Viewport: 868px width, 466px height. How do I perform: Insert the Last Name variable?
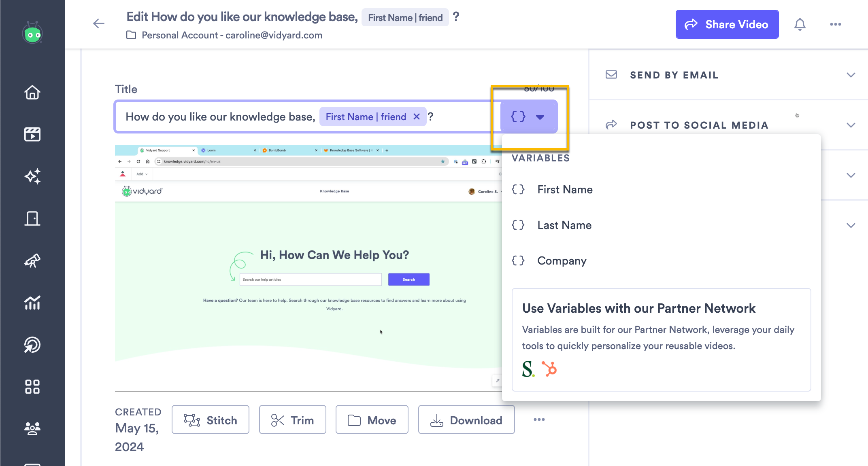click(x=661, y=225)
